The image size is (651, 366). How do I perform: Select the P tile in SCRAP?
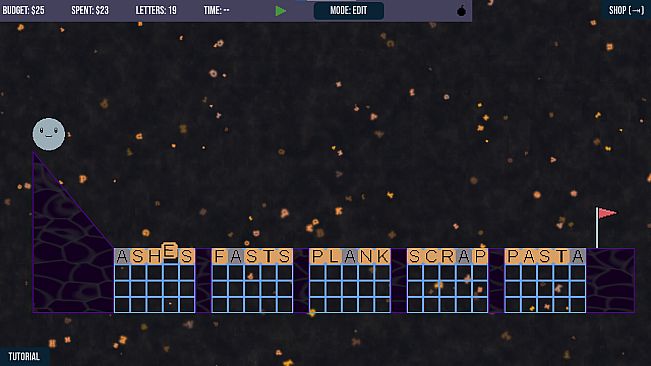(x=480, y=256)
